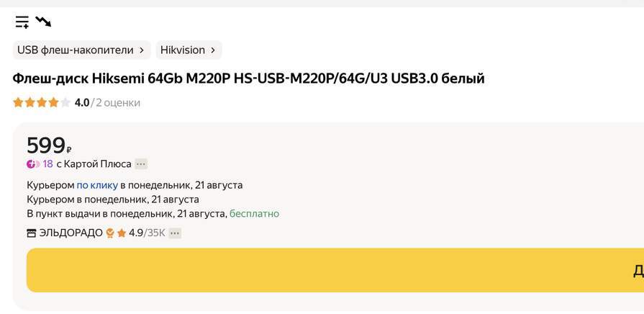Click the storefront icon before ЭЛЬДОРАДО
Image resolution: width=644 pixels, height=314 pixels.
tap(31, 233)
